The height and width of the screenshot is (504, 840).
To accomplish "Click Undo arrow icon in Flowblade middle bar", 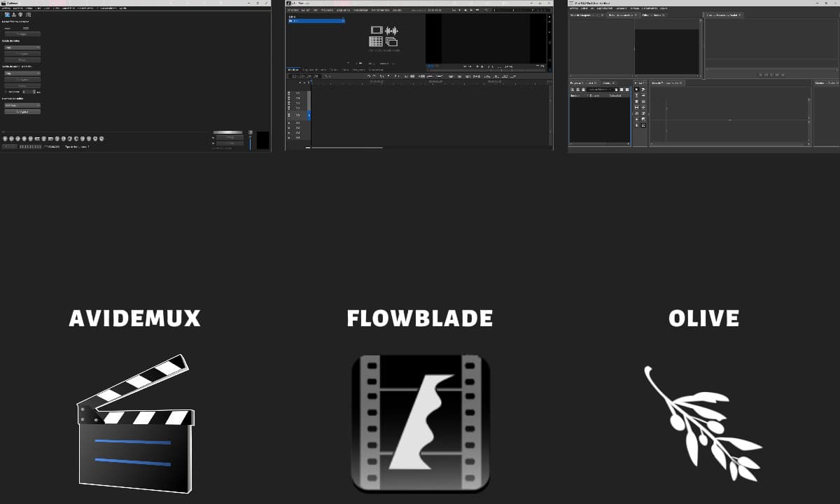I will (369, 76).
